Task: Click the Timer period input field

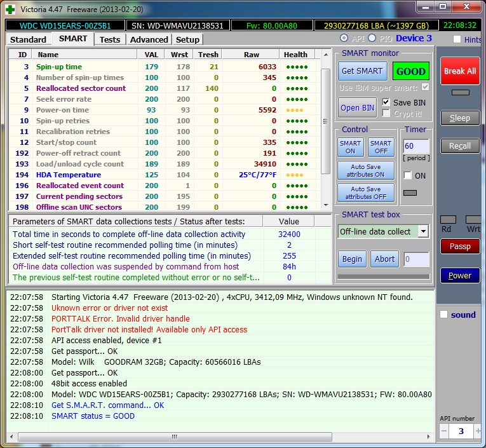Action: [416, 146]
